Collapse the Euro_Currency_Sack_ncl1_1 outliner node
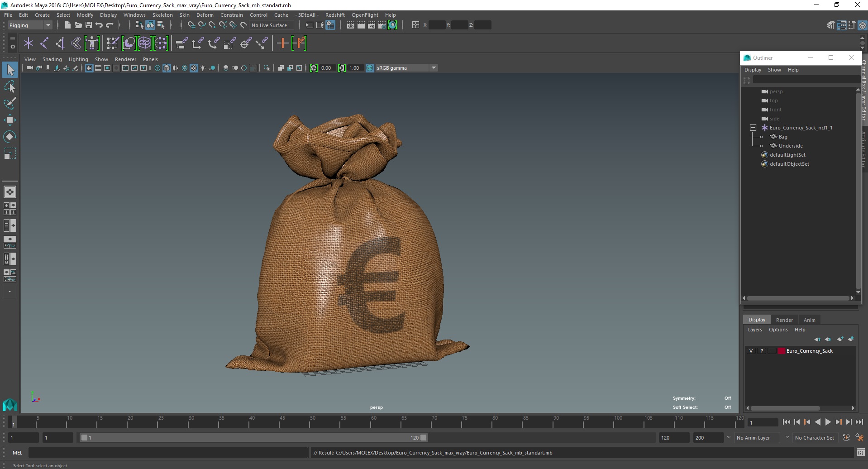The width and height of the screenshot is (868, 469). pos(753,128)
